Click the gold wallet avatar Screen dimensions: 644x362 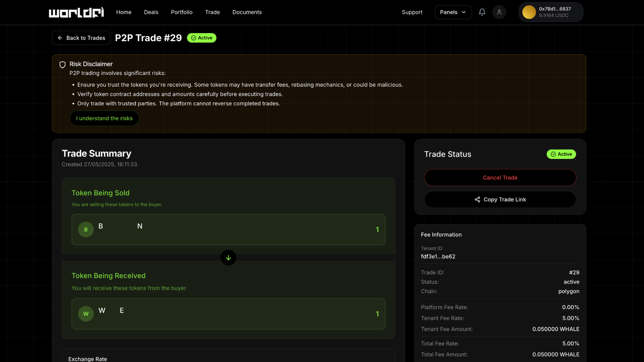point(529,12)
